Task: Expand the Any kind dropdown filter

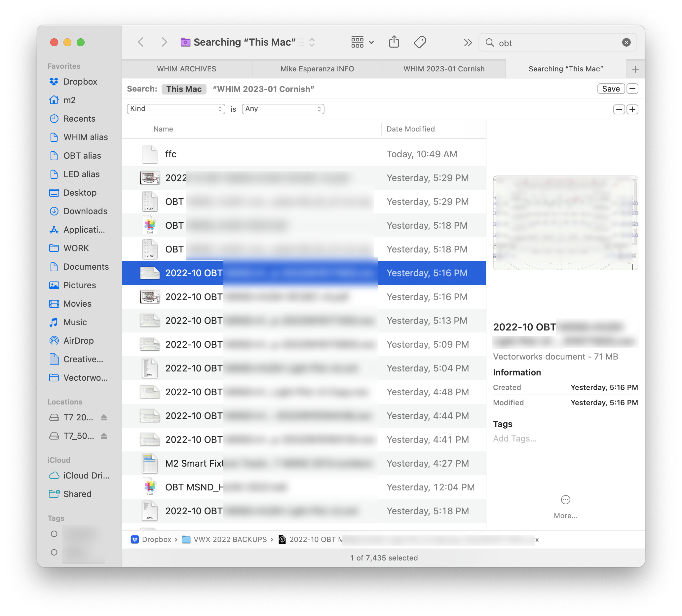Action: click(x=284, y=109)
